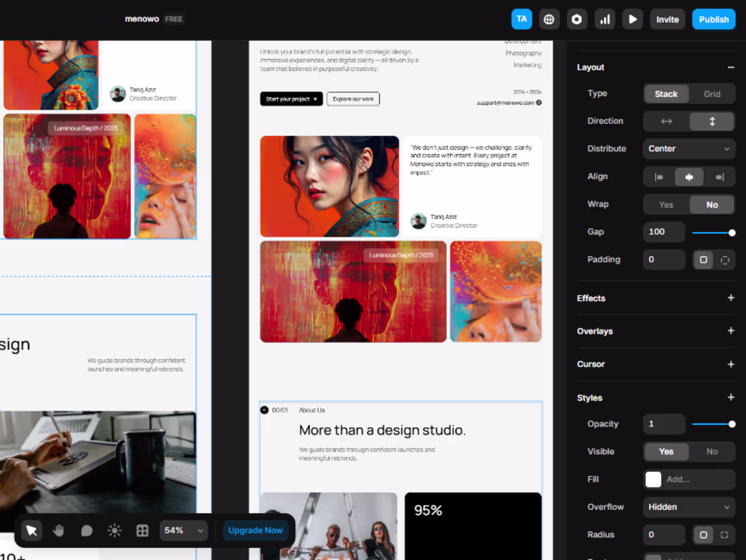Open the zoom level dropdown showing 54%
Screen dimensions: 746x560
[183, 530]
